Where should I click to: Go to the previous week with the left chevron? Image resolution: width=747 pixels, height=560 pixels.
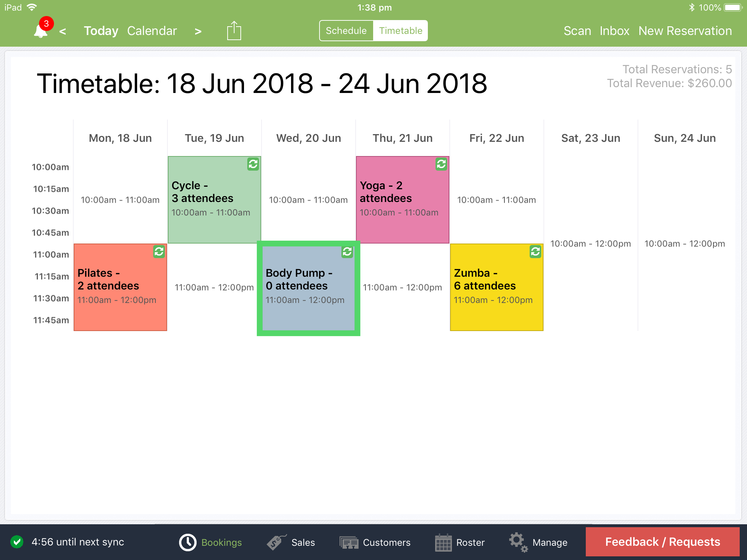[x=63, y=31]
